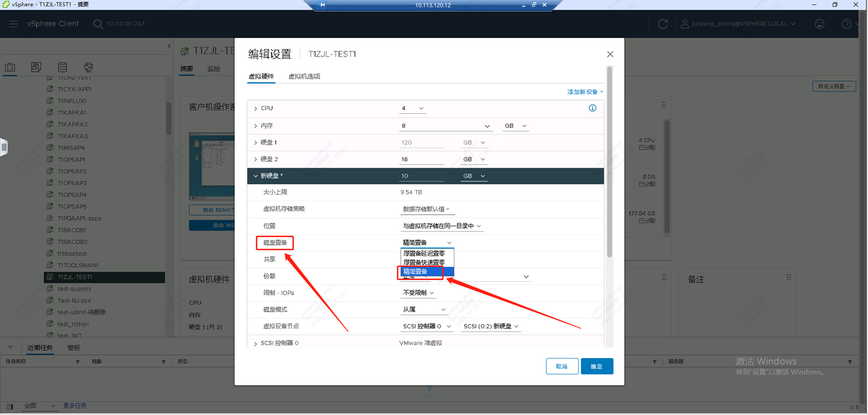868x415 pixels.
Task: Select 厚置备延迟置零 provisioning option
Action: click(x=424, y=253)
